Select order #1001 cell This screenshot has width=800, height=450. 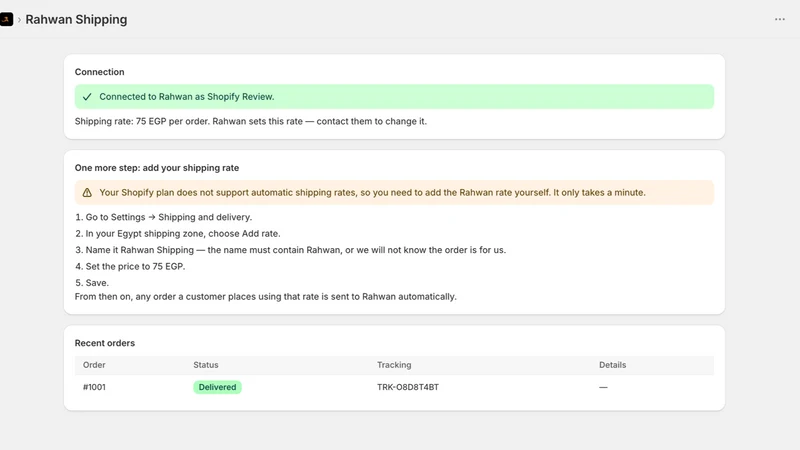[94, 387]
